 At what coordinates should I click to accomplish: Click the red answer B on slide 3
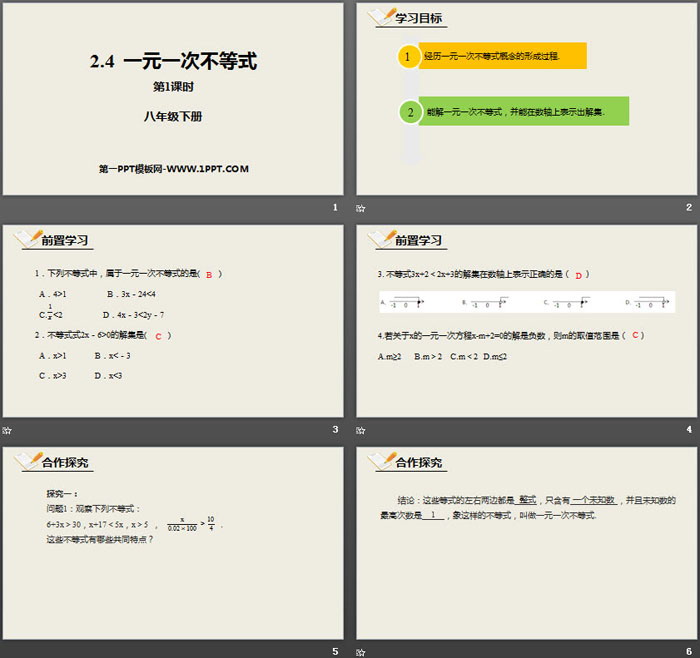(208, 275)
